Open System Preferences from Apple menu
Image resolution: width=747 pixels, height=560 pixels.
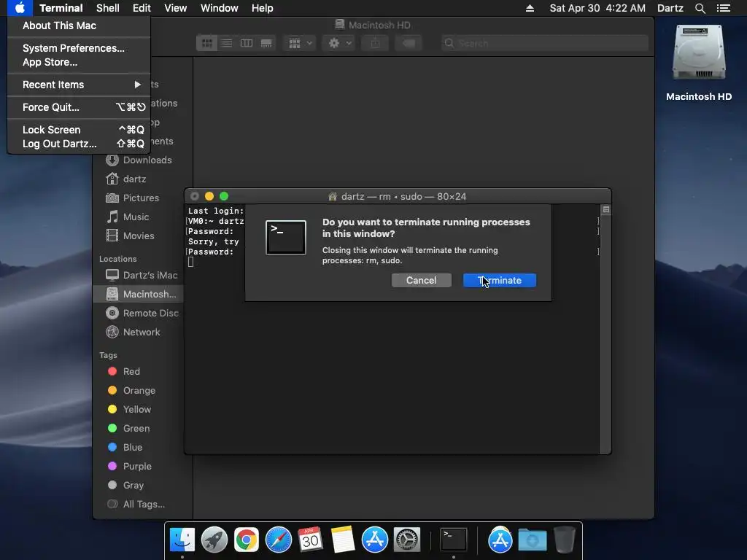[x=74, y=48]
